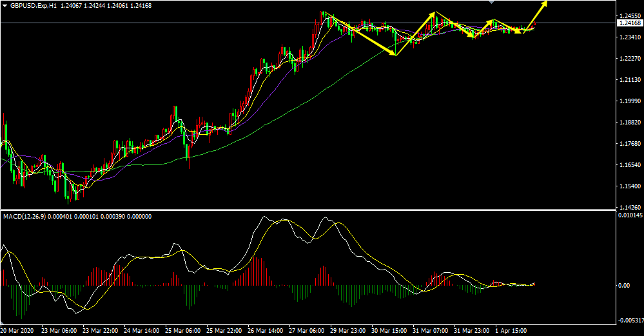
Task: Click the MACD(12,26,9) indicator label
Action: click(24, 217)
